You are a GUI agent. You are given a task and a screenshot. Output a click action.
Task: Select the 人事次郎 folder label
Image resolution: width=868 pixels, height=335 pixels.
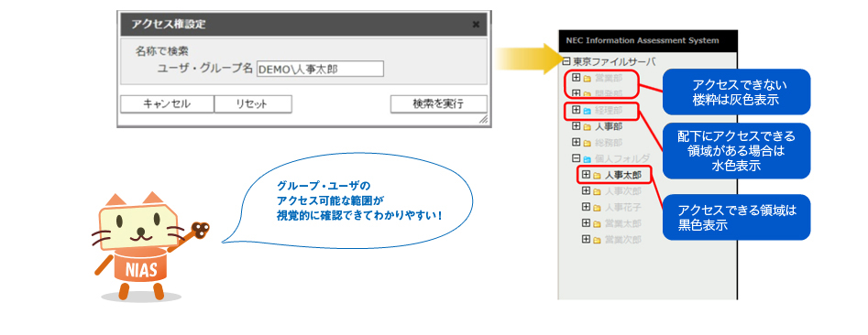[622, 191]
